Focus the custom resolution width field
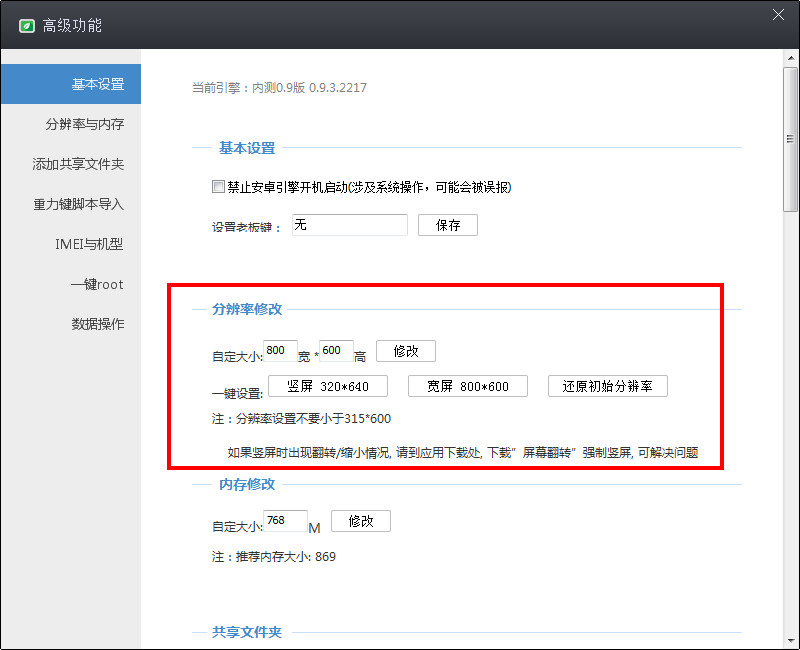This screenshot has width=800, height=650. (x=279, y=352)
